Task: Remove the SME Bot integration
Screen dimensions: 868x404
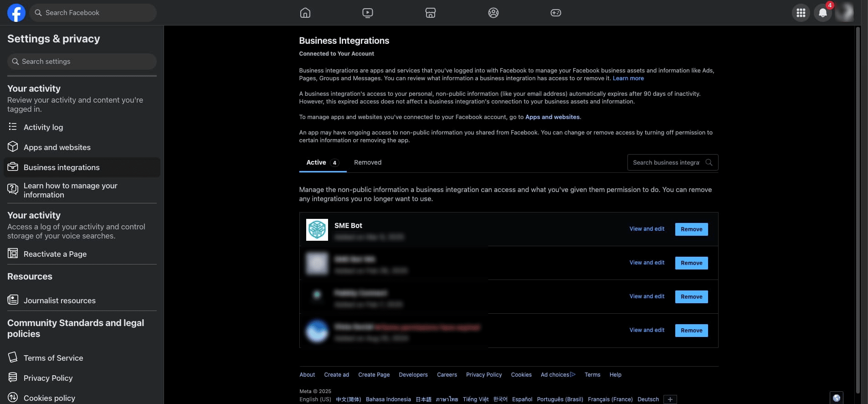Action: 692,229
